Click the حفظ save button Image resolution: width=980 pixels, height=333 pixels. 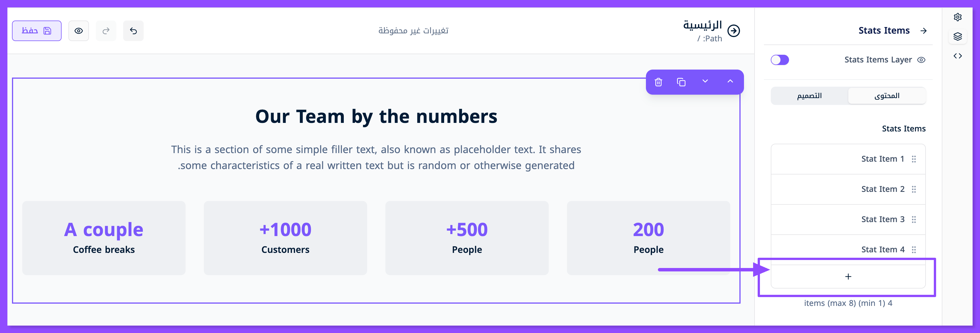pyautogui.click(x=36, y=31)
